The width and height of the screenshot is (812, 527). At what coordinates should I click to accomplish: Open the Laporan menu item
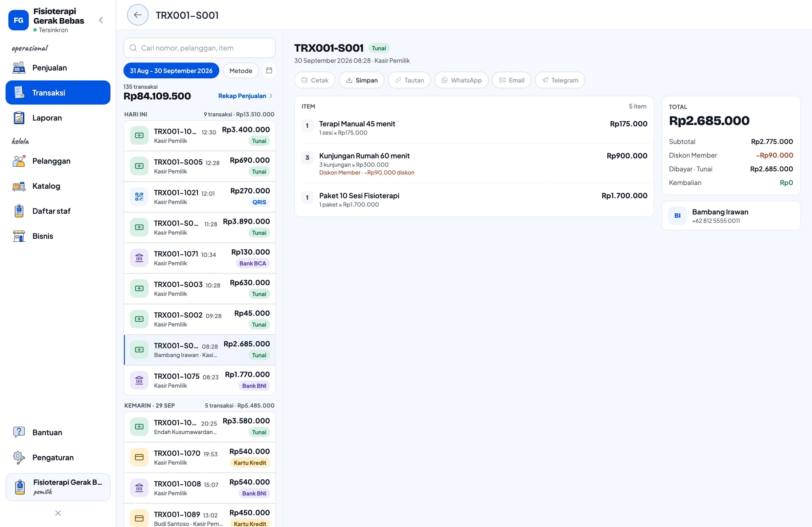tap(58, 118)
